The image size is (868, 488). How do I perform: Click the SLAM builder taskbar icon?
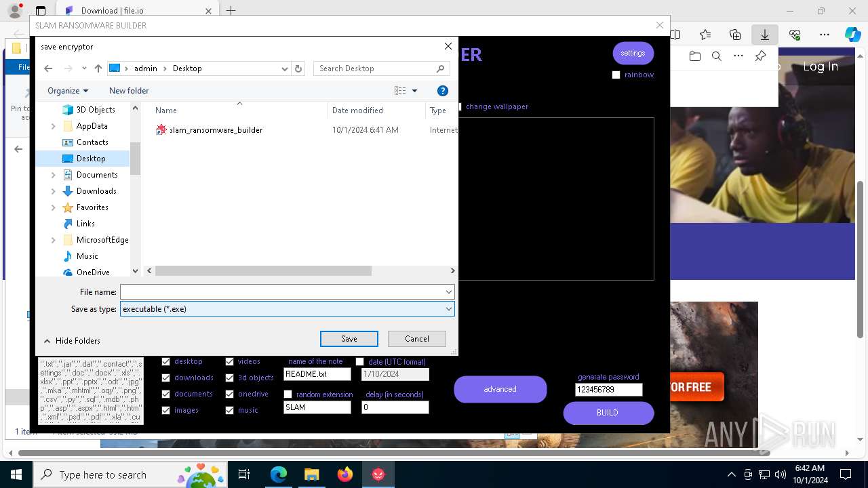coord(378,474)
